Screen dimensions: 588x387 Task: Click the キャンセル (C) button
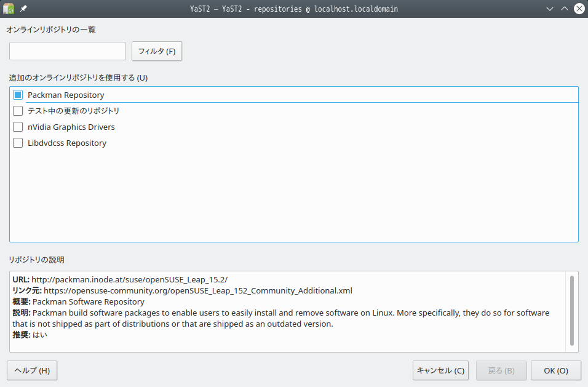click(440, 370)
